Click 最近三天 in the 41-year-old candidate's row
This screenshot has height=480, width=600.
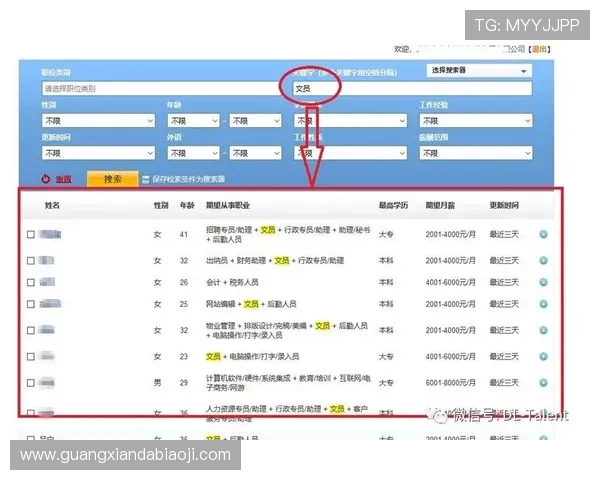point(504,234)
